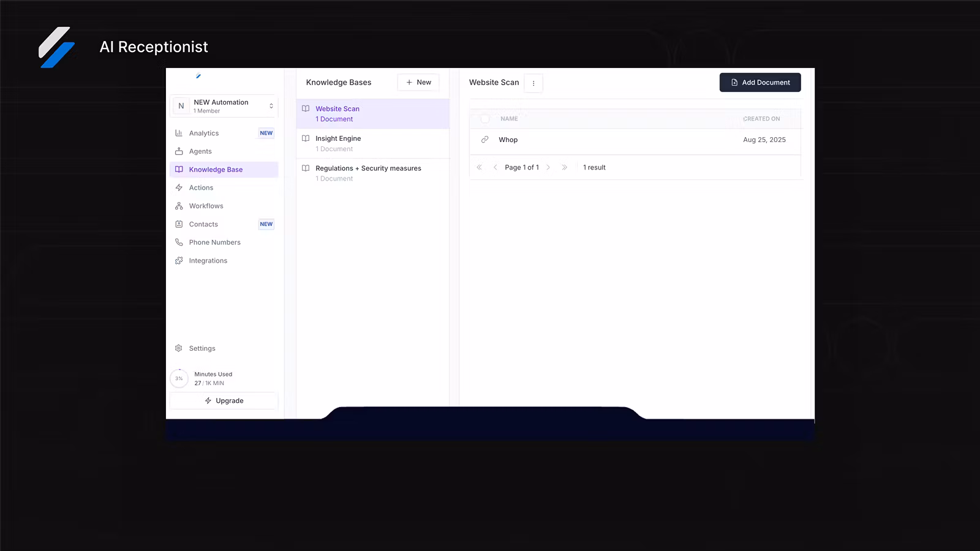Open the Website Scan three-dot options menu
The image size is (980, 551).
533,83
